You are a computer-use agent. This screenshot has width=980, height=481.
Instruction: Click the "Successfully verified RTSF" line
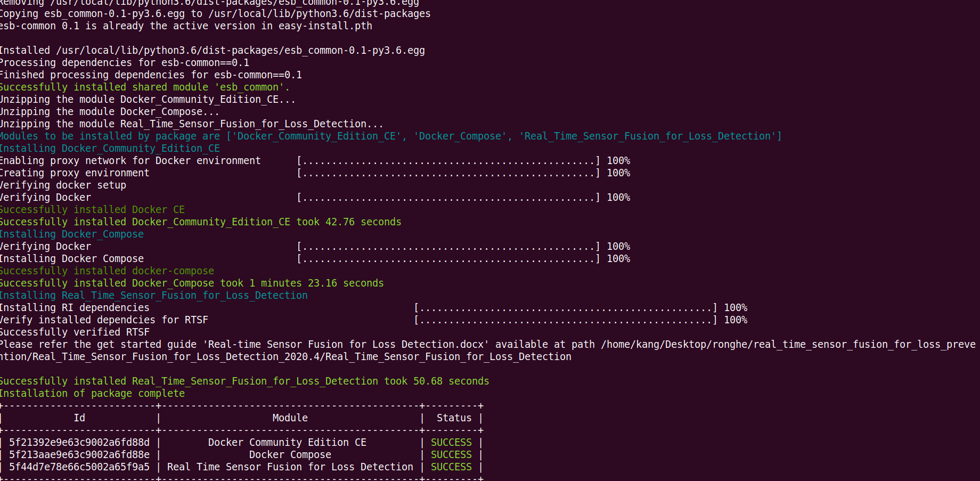(x=75, y=332)
